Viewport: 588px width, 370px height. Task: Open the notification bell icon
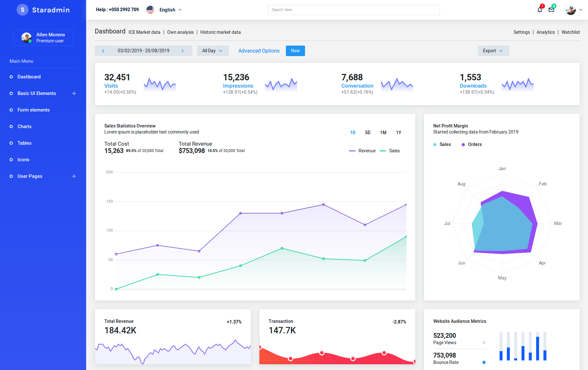click(540, 10)
